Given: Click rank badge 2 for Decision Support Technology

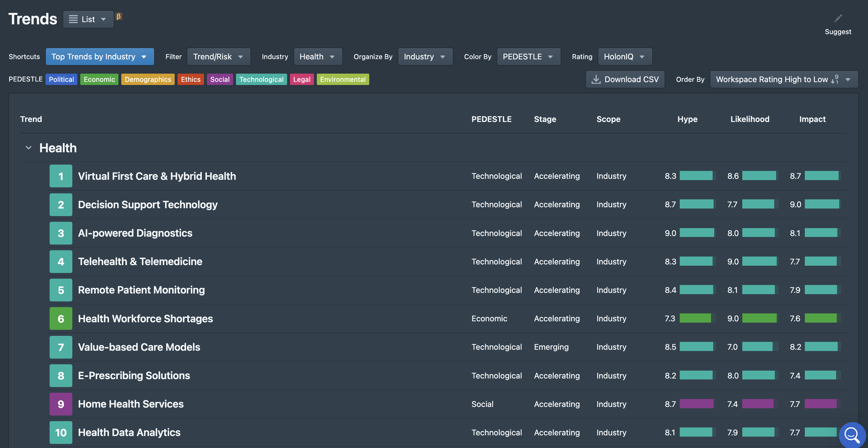Looking at the screenshot, I should tap(61, 205).
